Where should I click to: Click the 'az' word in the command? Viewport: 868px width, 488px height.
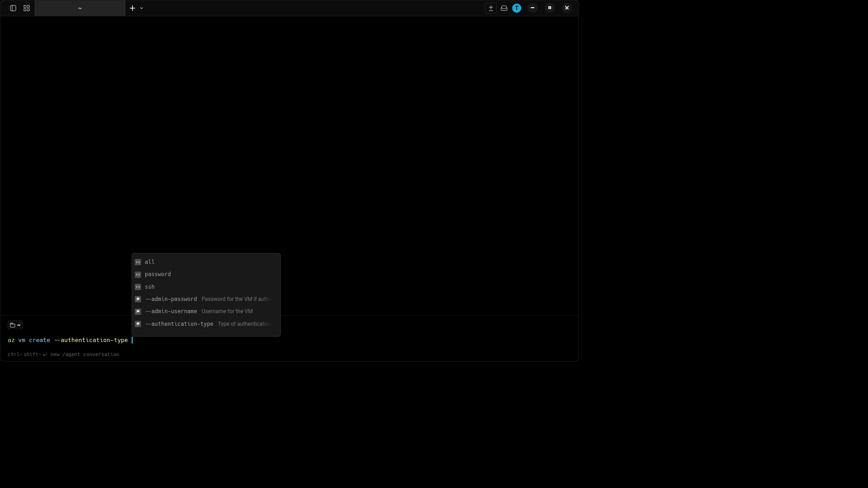[11, 340]
